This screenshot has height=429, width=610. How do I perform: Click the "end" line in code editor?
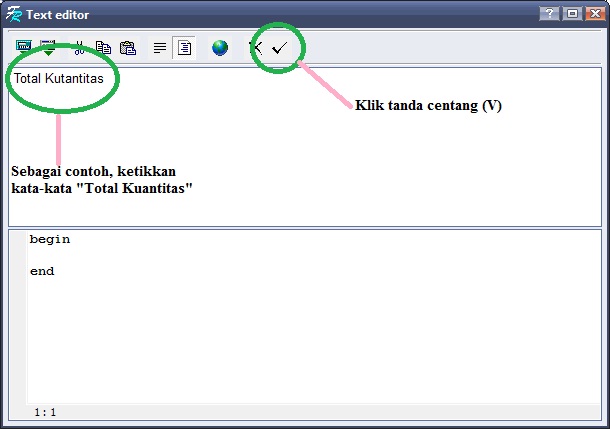click(42, 271)
